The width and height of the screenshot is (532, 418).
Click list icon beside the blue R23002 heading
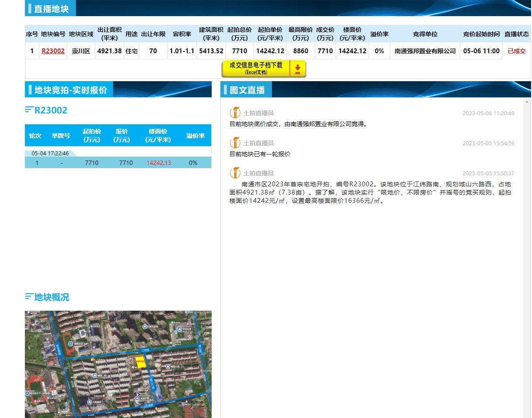[x=29, y=110]
